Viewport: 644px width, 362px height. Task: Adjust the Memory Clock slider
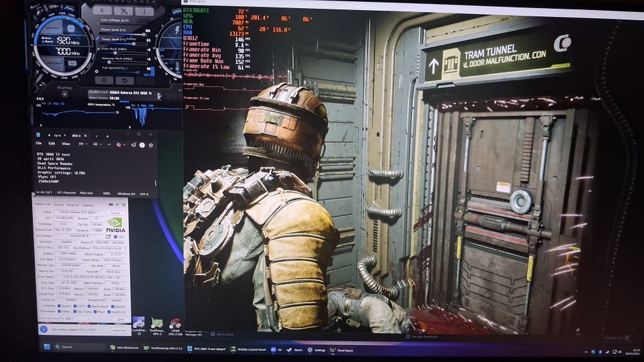click(x=125, y=62)
